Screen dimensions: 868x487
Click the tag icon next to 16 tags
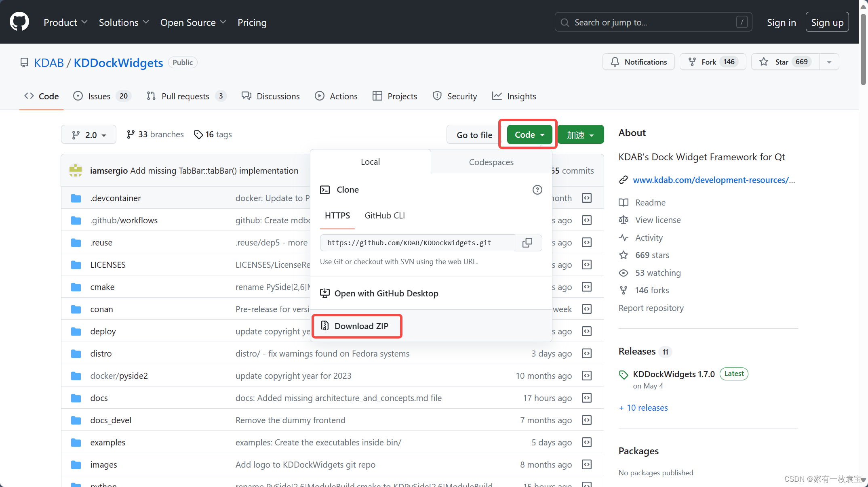click(x=198, y=134)
